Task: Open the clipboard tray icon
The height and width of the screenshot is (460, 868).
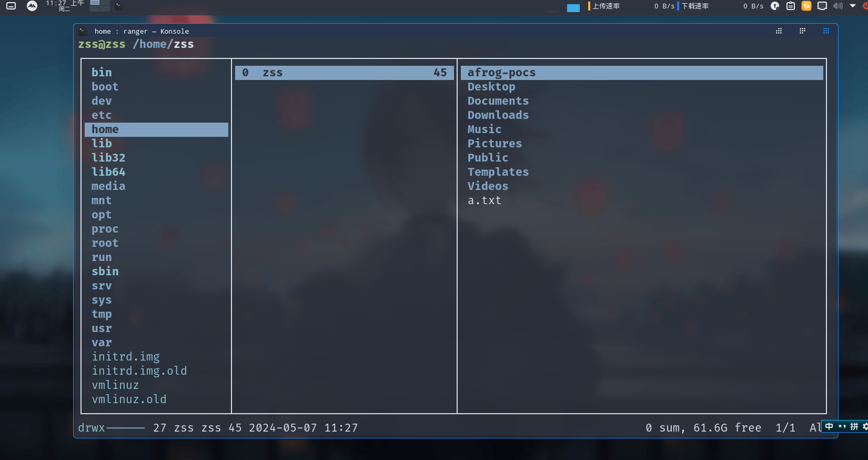Action: (x=791, y=6)
